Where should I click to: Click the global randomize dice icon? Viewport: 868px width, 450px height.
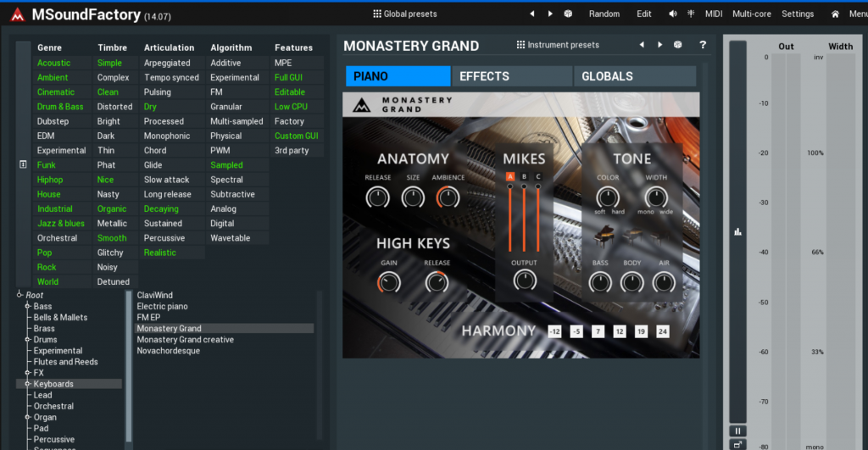(568, 14)
